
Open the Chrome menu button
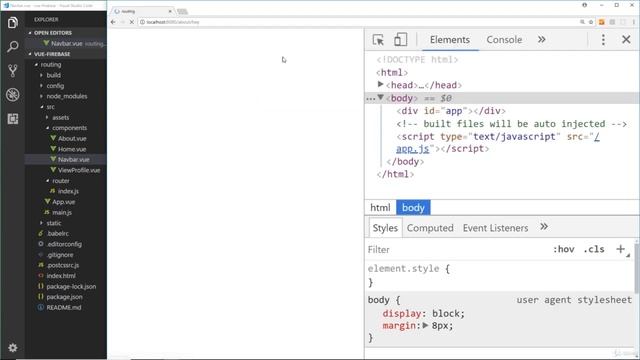click(x=634, y=22)
